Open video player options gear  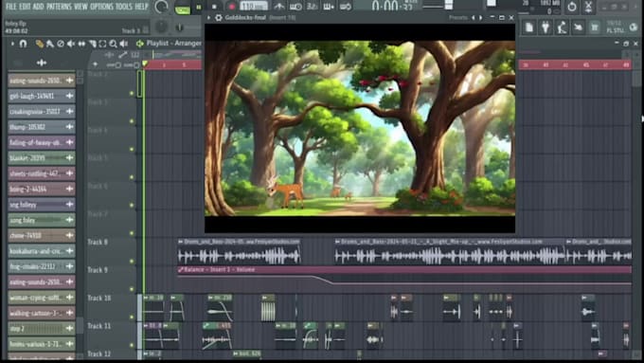coord(219,18)
